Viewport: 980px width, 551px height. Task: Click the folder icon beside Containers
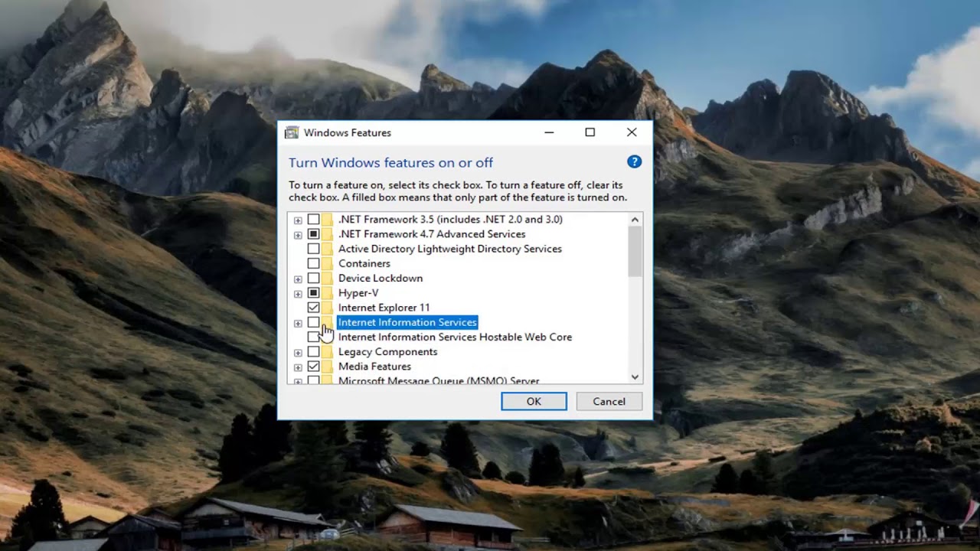coord(328,263)
